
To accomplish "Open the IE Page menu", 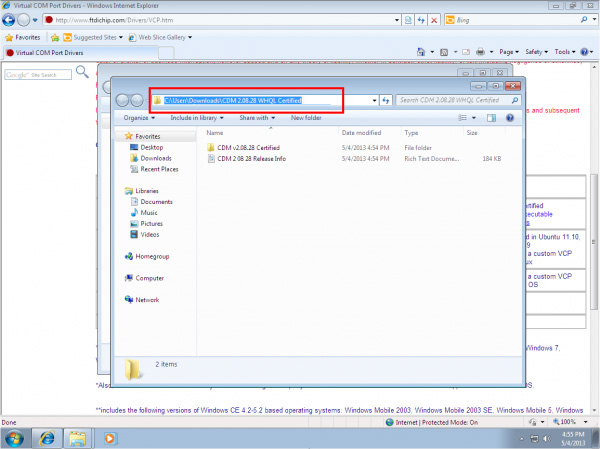I will (509, 52).
